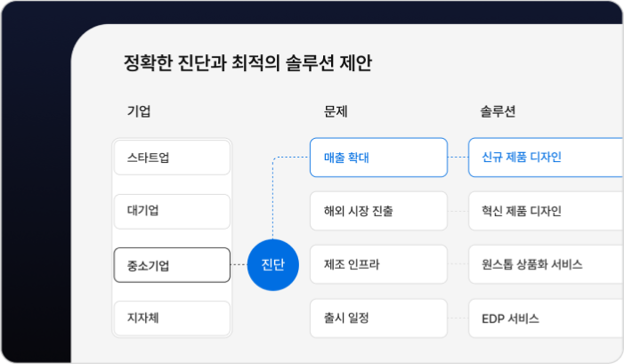Click the 정확한 진단과 최적의 솔루션 제안 title
The width and height of the screenshot is (624, 364).
(247, 63)
